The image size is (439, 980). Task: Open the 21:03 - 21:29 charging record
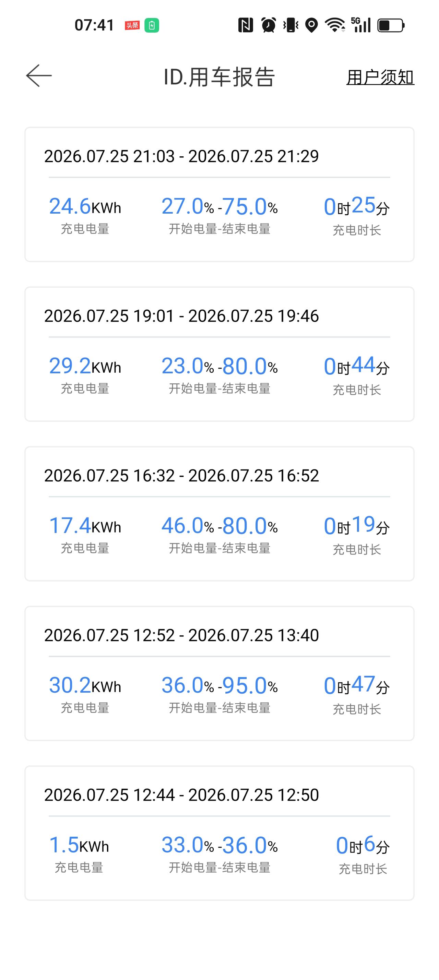point(219,194)
